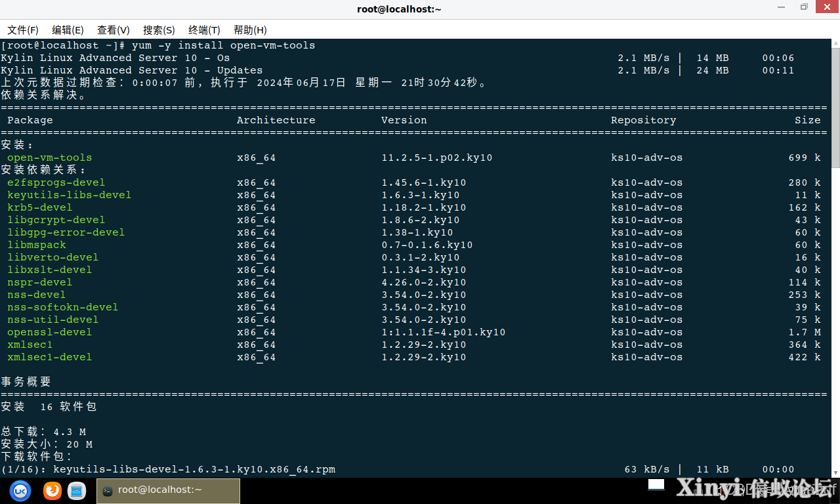The image size is (840, 504).
Task: Click the 63 kB/s download speed
Action: tap(646, 469)
